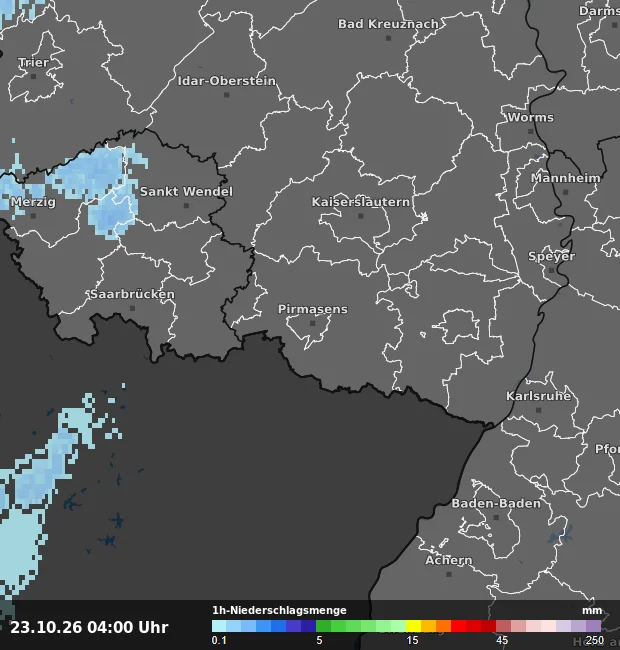The height and width of the screenshot is (650, 620).
Task: Click the square marker under Trier
Action: pos(34,76)
